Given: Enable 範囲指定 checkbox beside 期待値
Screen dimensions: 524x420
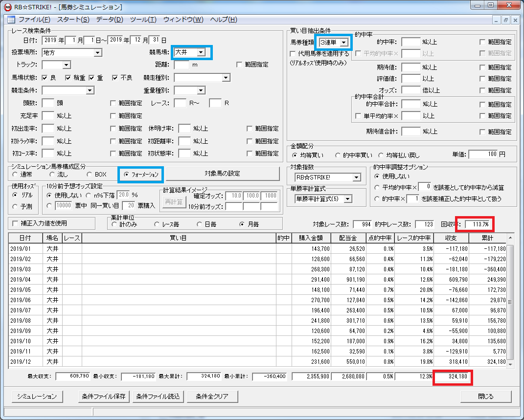Looking at the screenshot, I should [482, 67].
